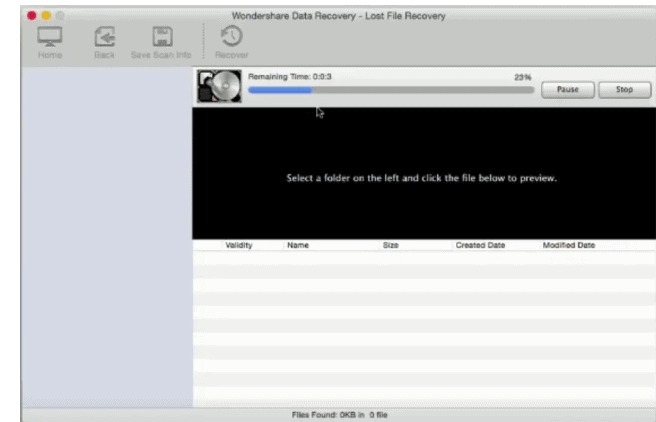The width and height of the screenshot is (656, 422).
Task: Click the Back arrow toolbar icon
Action: [x=105, y=37]
